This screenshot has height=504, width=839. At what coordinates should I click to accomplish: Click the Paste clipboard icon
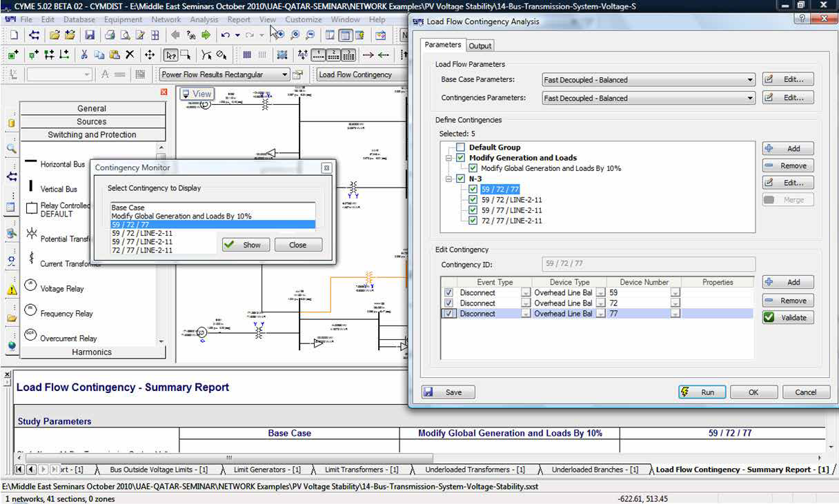coord(114,55)
